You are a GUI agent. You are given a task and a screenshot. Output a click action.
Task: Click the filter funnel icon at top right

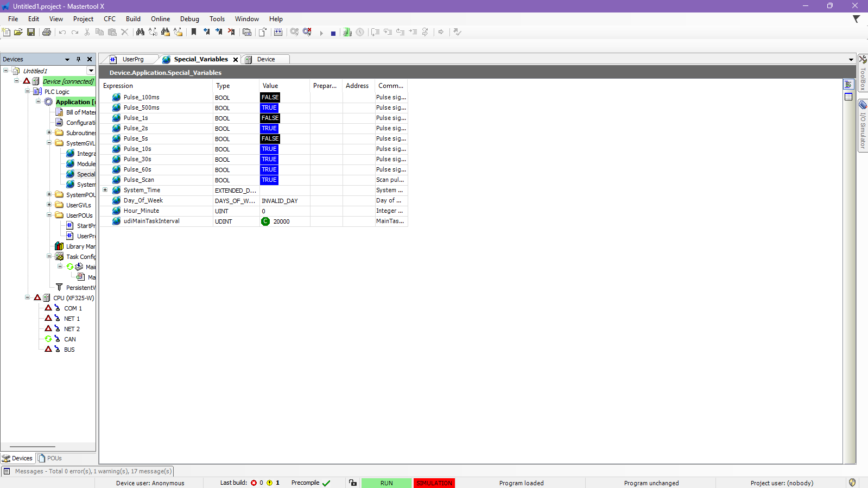856,19
